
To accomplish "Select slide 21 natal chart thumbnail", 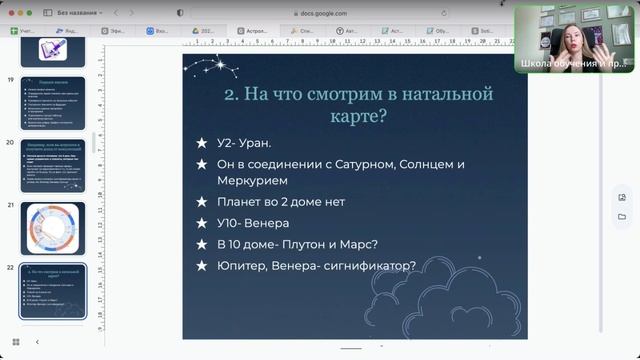I will [53, 228].
